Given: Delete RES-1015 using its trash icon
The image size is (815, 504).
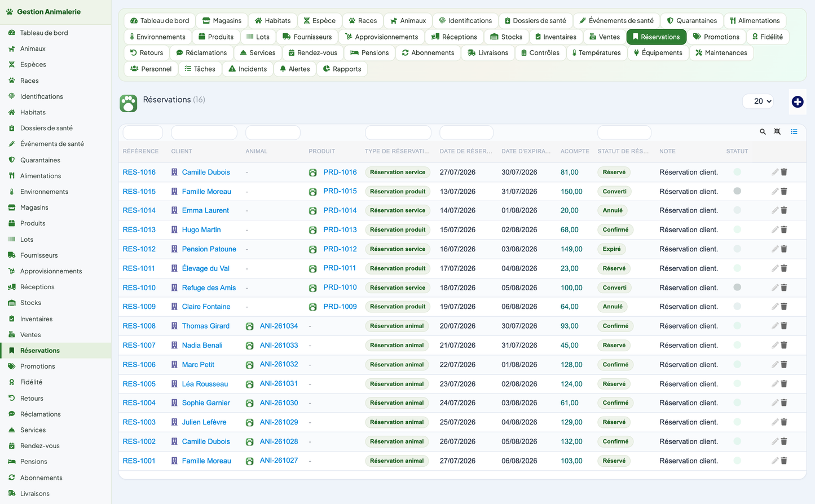Looking at the screenshot, I should 784,191.
